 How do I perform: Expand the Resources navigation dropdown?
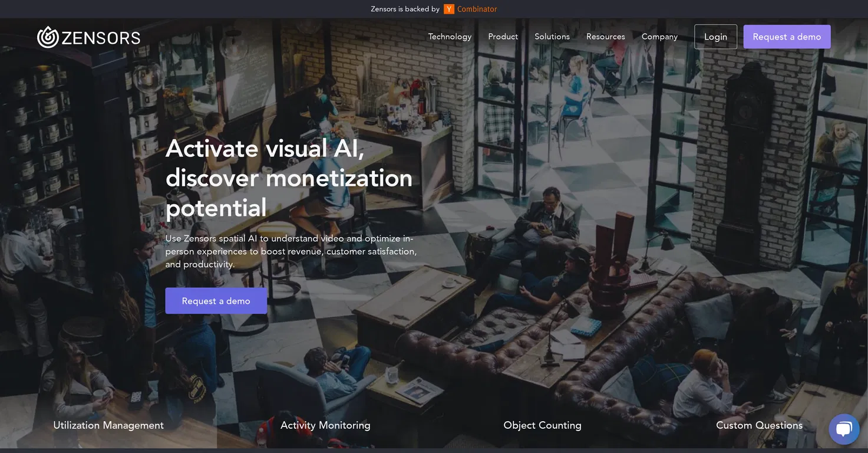click(x=606, y=37)
